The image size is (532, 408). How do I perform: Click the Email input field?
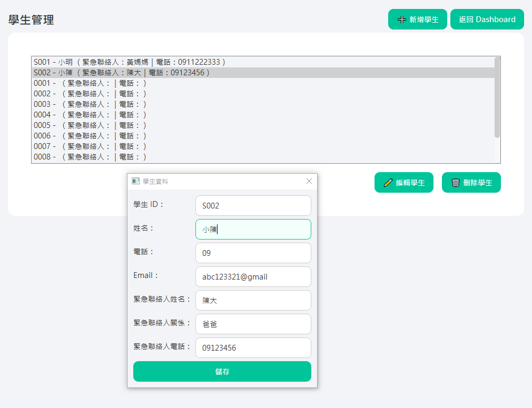253,276
